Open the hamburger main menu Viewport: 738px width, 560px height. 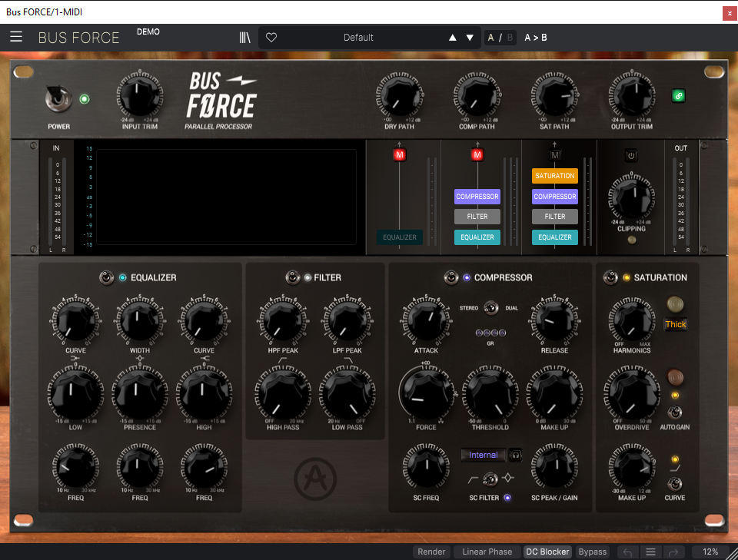[x=16, y=37]
